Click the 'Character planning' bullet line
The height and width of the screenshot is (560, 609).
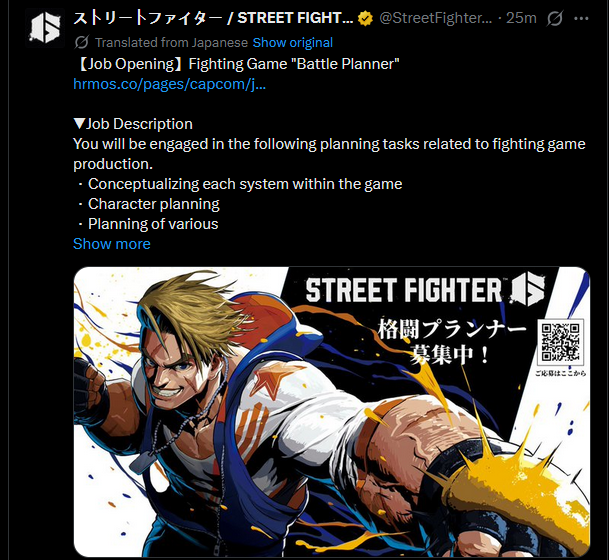click(x=148, y=204)
